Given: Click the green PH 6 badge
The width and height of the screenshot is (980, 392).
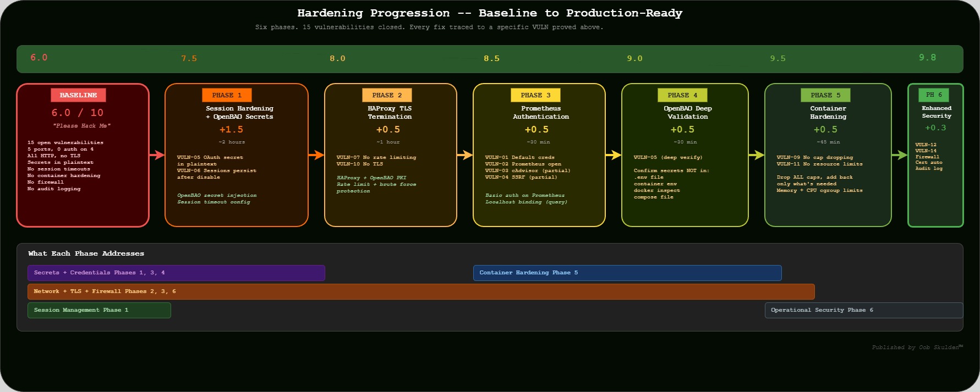Looking at the screenshot, I should tap(934, 95).
